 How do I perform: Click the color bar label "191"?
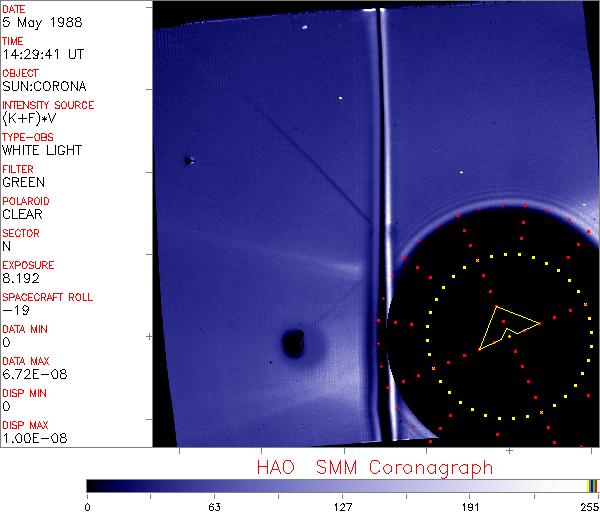coord(471,507)
